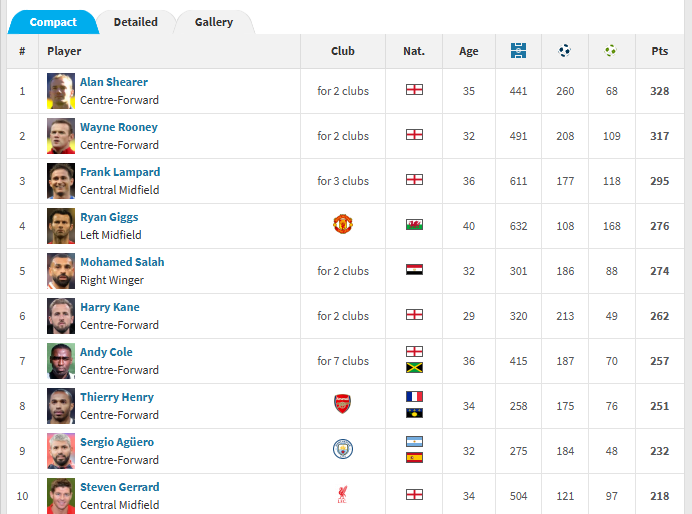The image size is (692, 514).
Task: Click Wayne Rooney's portrait thumbnail
Action: click(61, 136)
